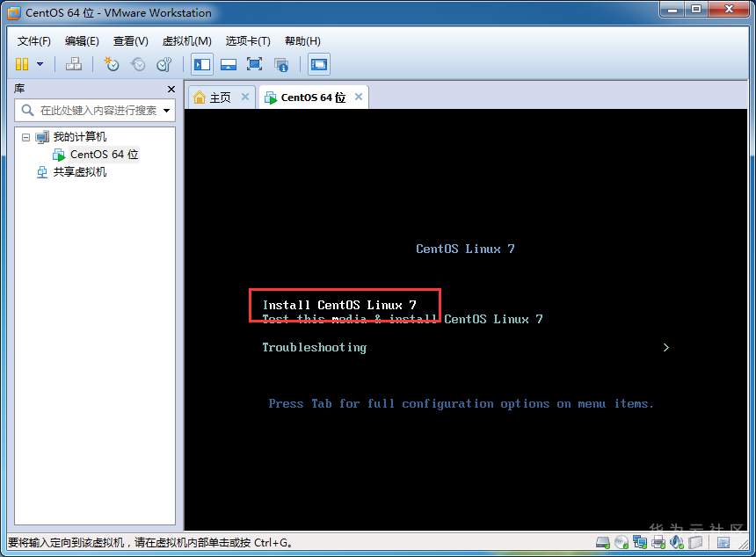
Task: Pause the virtual machine with the pause icon
Action: point(22,64)
